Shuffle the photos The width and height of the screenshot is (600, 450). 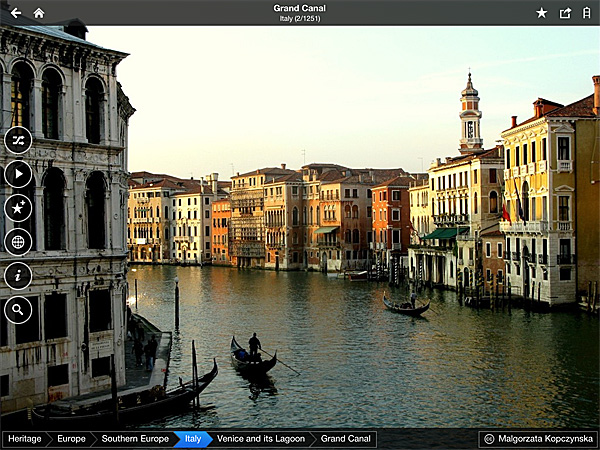point(18,140)
